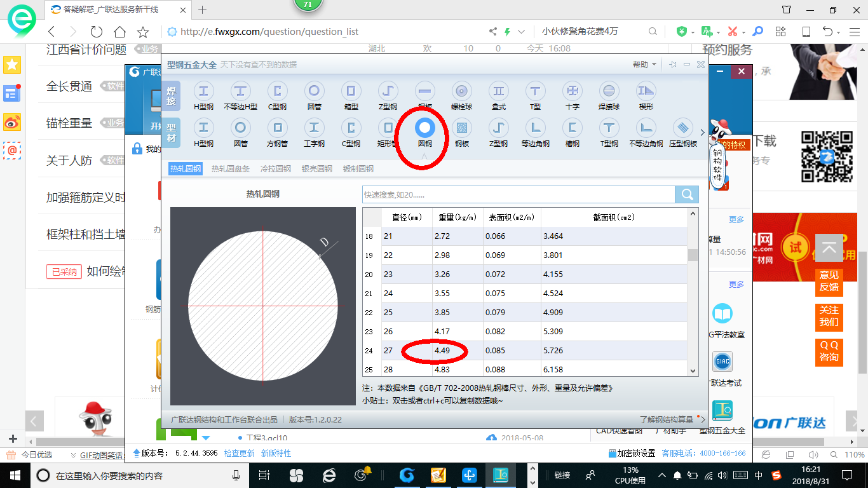Open the 热轧圆盘条 sub-tab
868x488 pixels.
coord(230,168)
